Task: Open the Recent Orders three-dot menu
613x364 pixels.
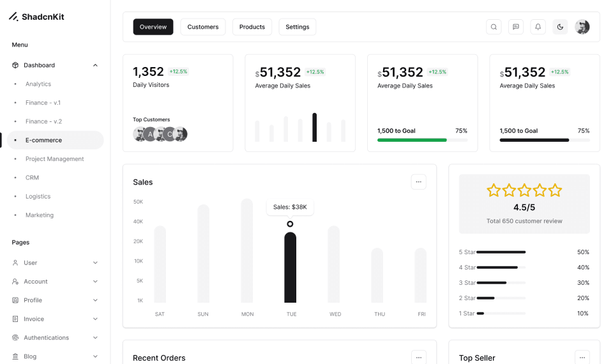Action: (418, 358)
